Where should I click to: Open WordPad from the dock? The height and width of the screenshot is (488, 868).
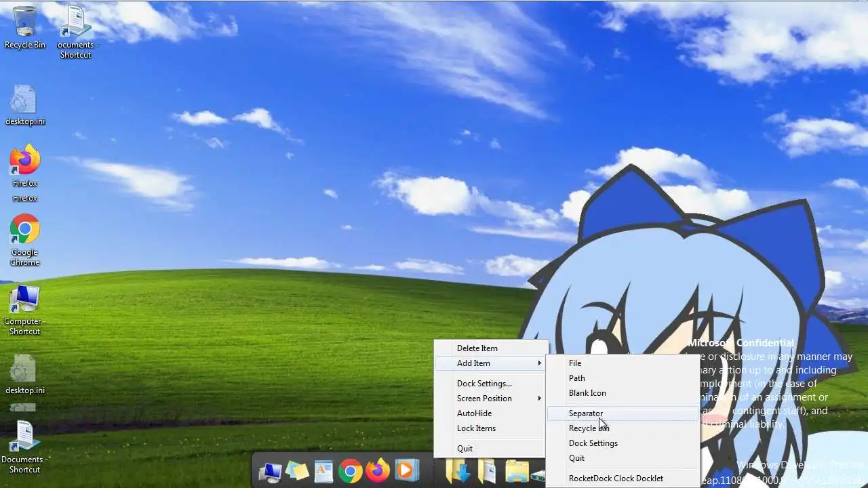(323, 471)
